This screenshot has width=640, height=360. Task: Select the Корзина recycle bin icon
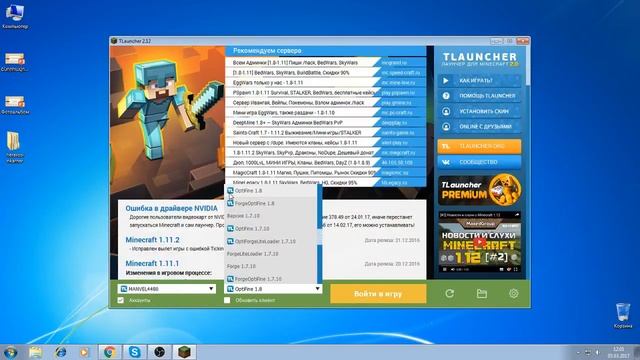pyautogui.click(x=623, y=316)
